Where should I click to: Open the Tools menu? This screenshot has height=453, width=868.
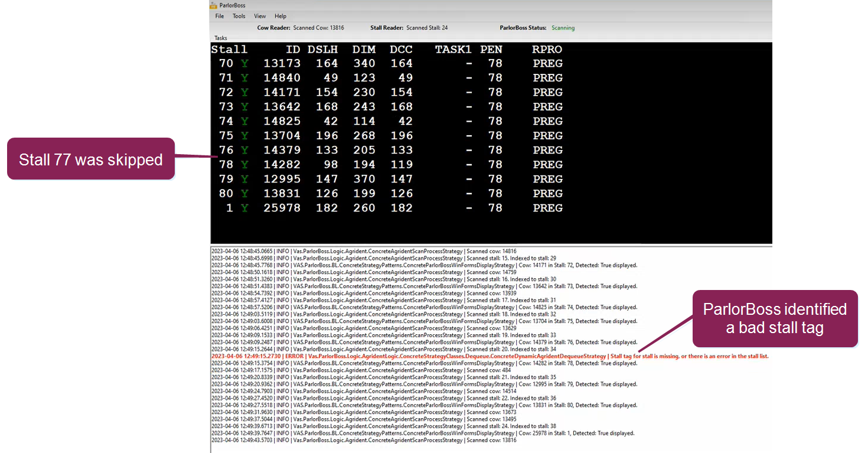click(x=239, y=16)
